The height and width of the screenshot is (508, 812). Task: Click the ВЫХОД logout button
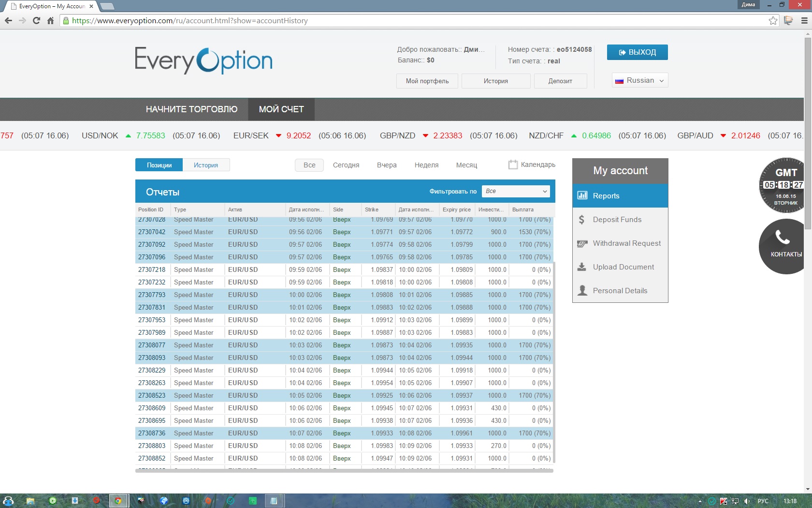[x=637, y=52]
